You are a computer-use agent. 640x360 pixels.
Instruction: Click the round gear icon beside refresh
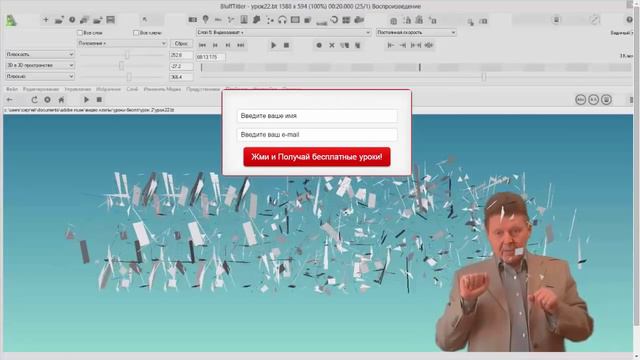coord(47,100)
